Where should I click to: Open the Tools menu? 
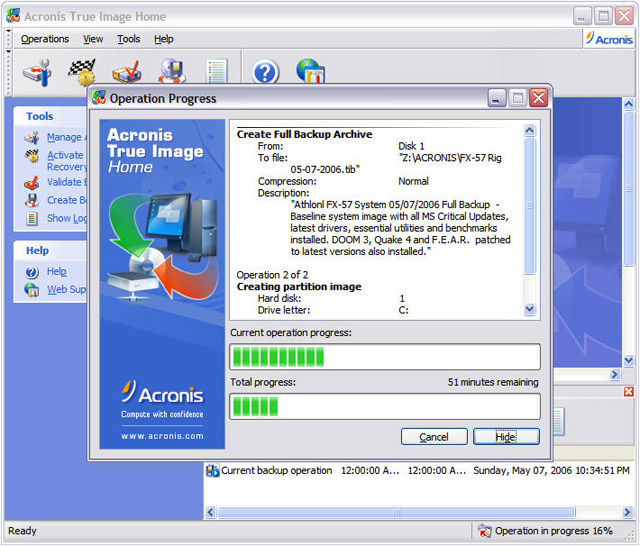pyautogui.click(x=129, y=39)
